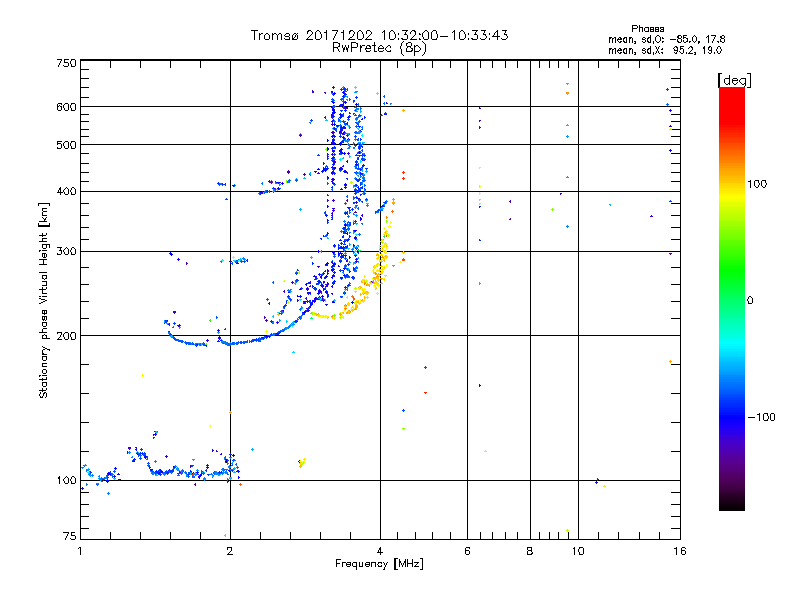Image resolution: width=800 pixels, height=600 pixels.
Task: Click the 'Stationary phase Virtual Height [km]' axis label
Action: tap(44, 300)
